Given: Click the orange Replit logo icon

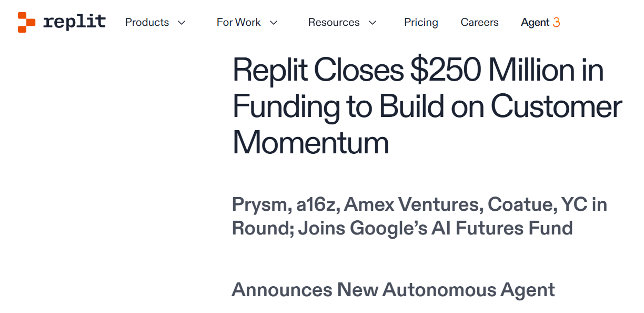Looking at the screenshot, I should coord(26,22).
